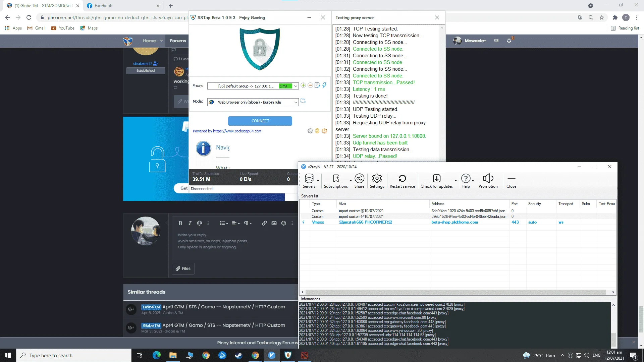
Task: Expand the paragraph format dropdown in the editor
Action: coord(248,223)
